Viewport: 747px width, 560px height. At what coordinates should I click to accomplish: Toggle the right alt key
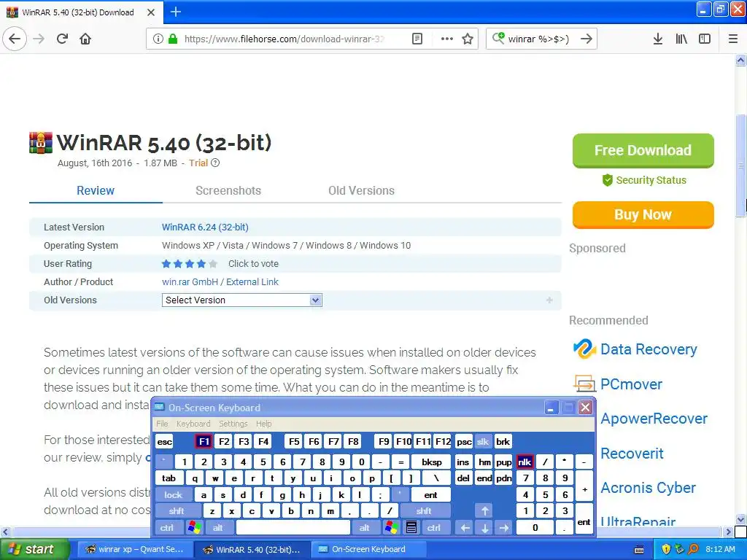click(x=365, y=527)
